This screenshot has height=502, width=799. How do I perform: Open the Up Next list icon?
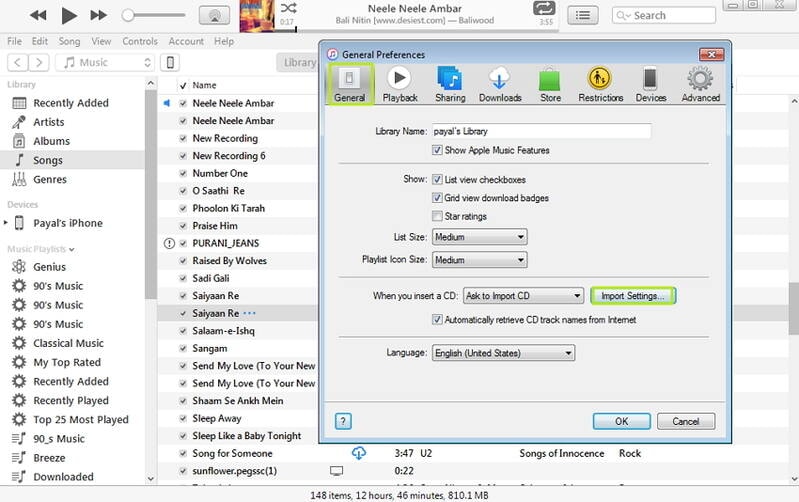582,15
